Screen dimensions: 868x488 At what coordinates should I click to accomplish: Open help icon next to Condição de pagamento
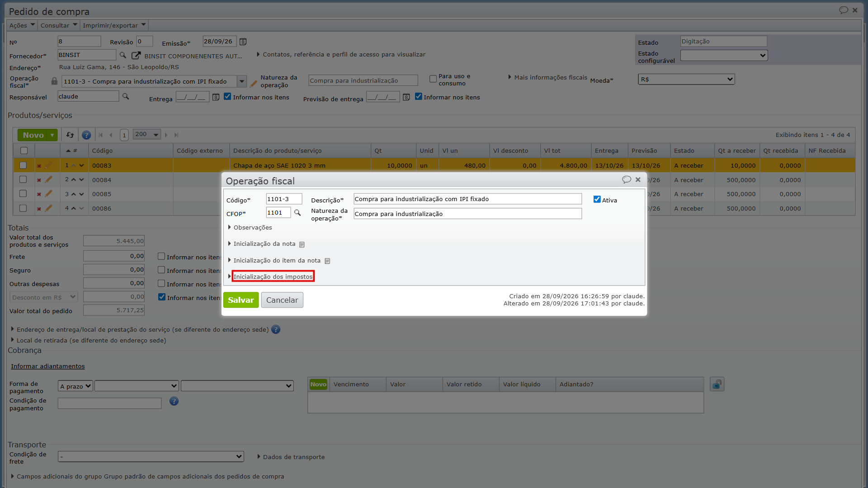click(174, 401)
